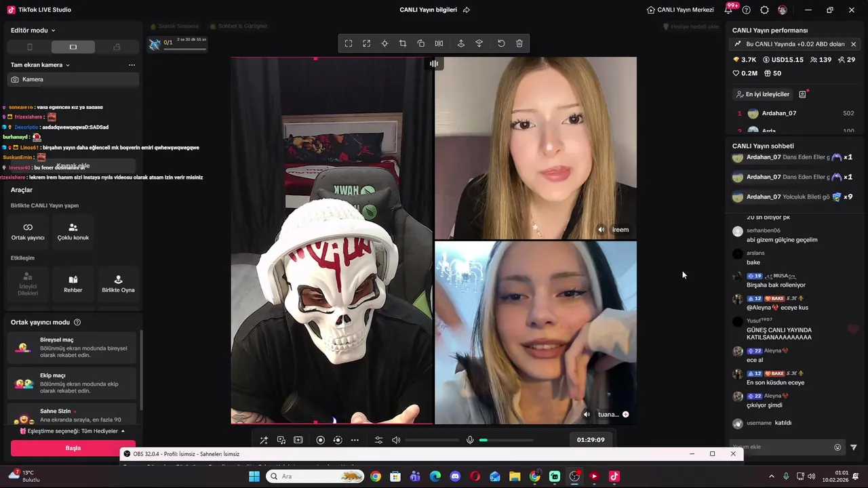
Task: Move layer down with the layer-down icon
Action: point(479,43)
